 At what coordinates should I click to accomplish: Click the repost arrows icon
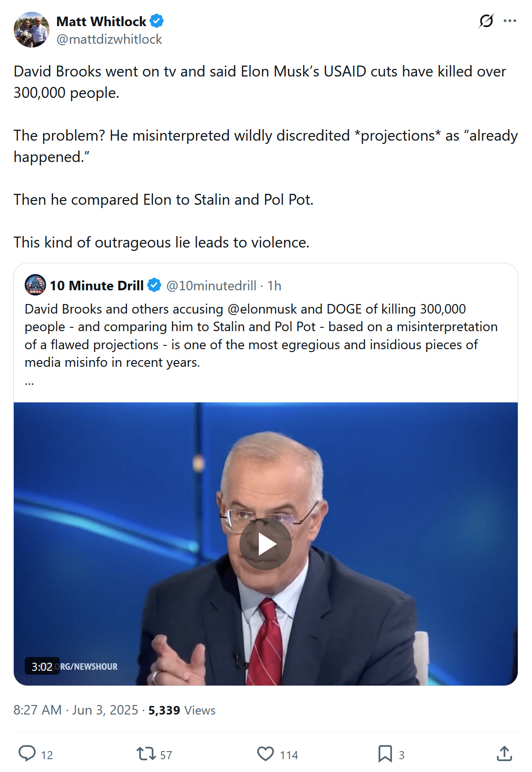pyautogui.click(x=146, y=753)
